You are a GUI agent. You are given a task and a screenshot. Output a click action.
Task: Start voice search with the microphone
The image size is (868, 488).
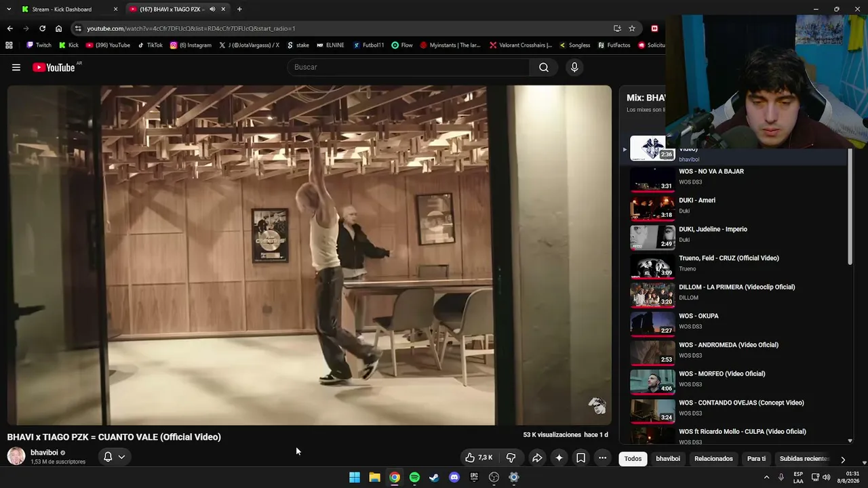pyautogui.click(x=574, y=67)
